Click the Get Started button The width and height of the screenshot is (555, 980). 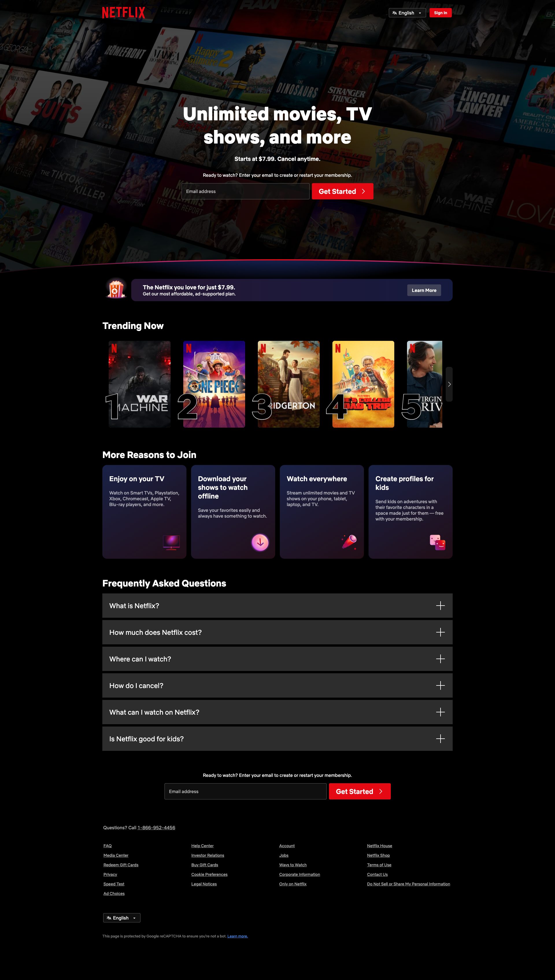coord(342,191)
